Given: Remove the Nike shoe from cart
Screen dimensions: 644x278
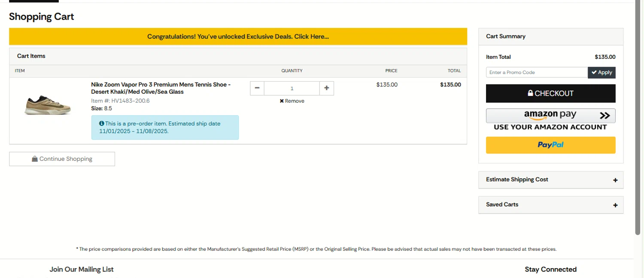Looking at the screenshot, I should click(292, 101).
